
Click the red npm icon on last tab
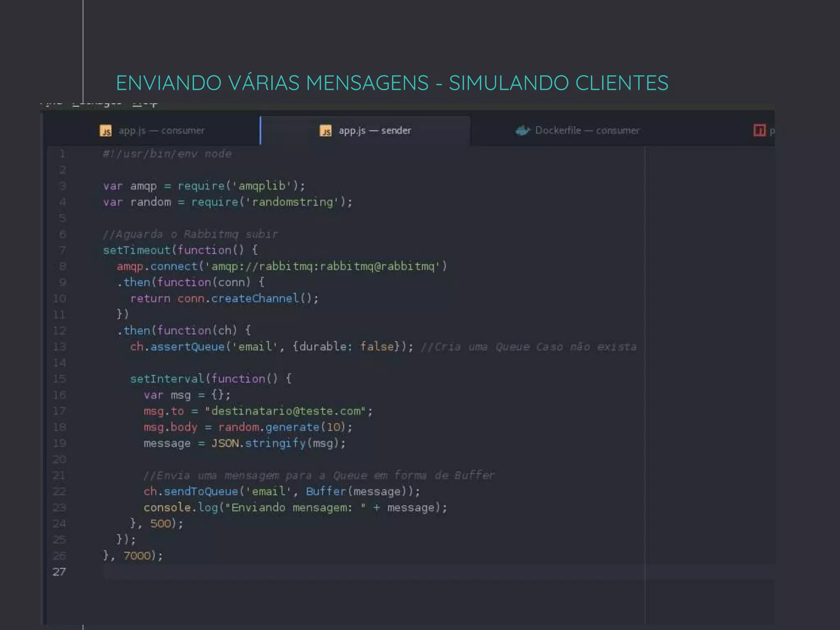click(760, 130)
